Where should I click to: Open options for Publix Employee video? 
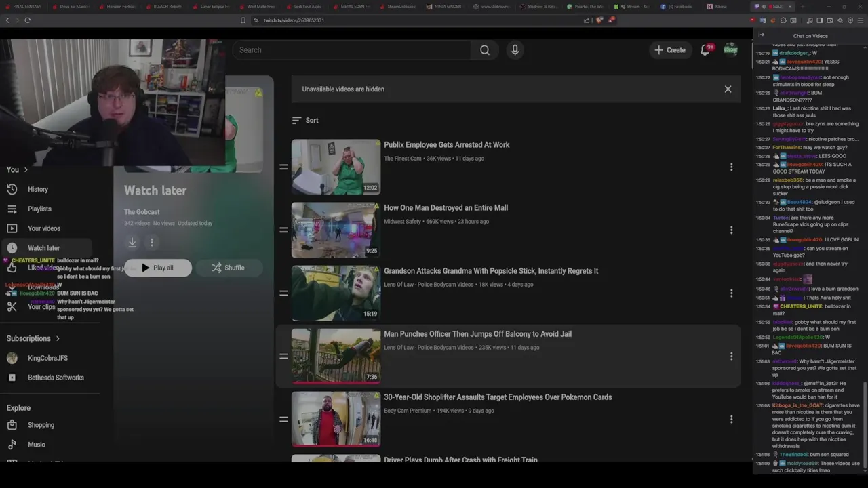click(x=731, y=167)
